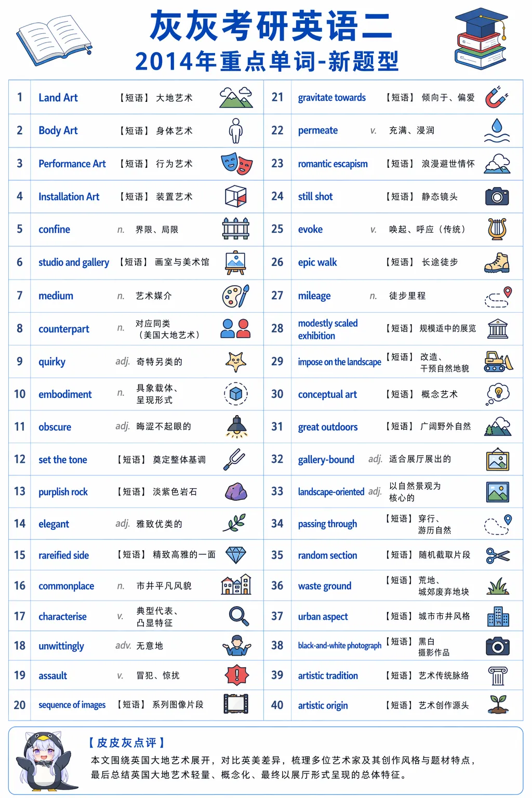Click easel icon for studio and gallery
Viewport: 532px width, 798px height.
point(236,262)
